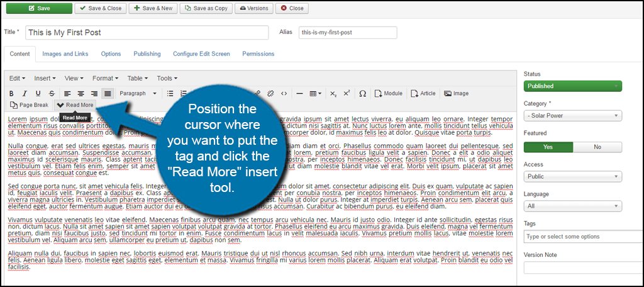Viewport: 644px width, 287px height.
Task: Apply strikethrough formatting
Action: click(52, 94)
